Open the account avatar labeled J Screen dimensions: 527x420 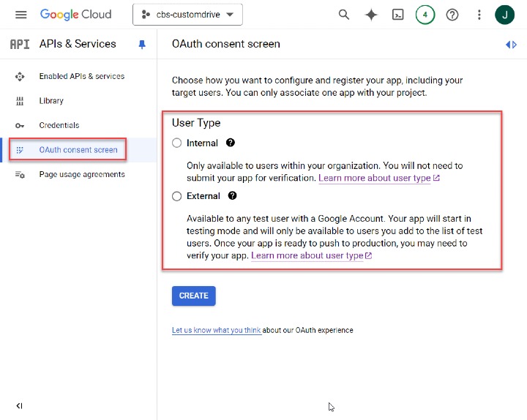coord(505,15)
